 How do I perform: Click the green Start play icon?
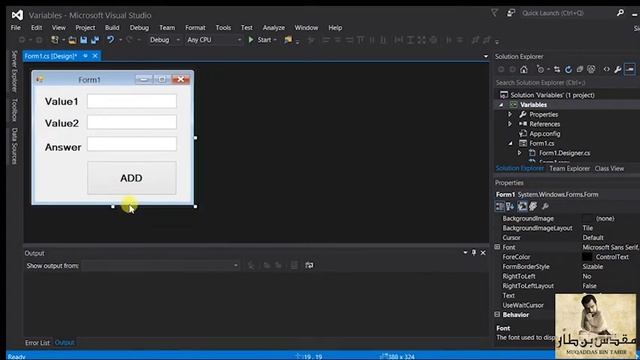[251, 40]
